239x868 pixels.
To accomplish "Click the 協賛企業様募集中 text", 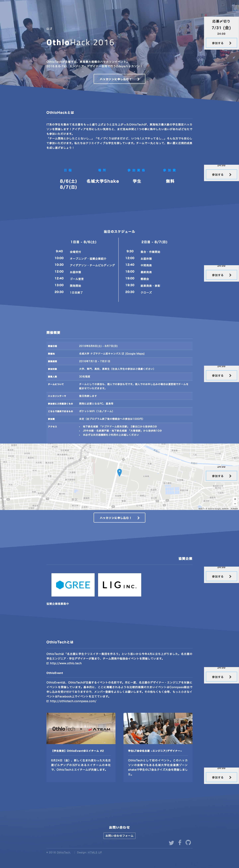I will point(58,603).
